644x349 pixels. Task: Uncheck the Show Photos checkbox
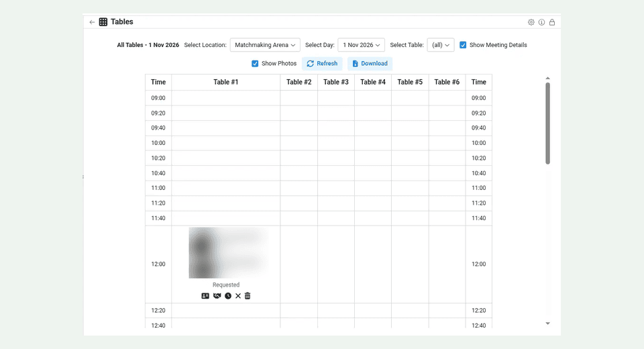coord(255,63)
